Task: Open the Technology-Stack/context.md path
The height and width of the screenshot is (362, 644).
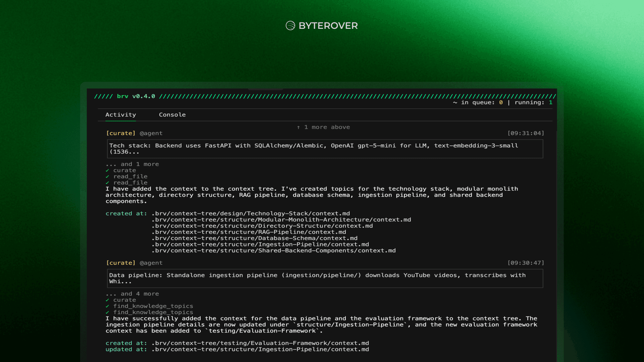Action: click(251, 214)
